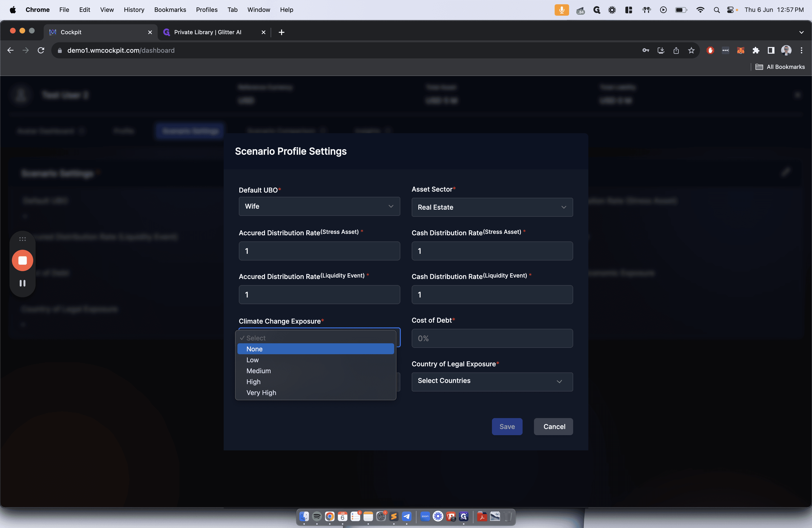Reload the current page

click(x=41, y=51)
